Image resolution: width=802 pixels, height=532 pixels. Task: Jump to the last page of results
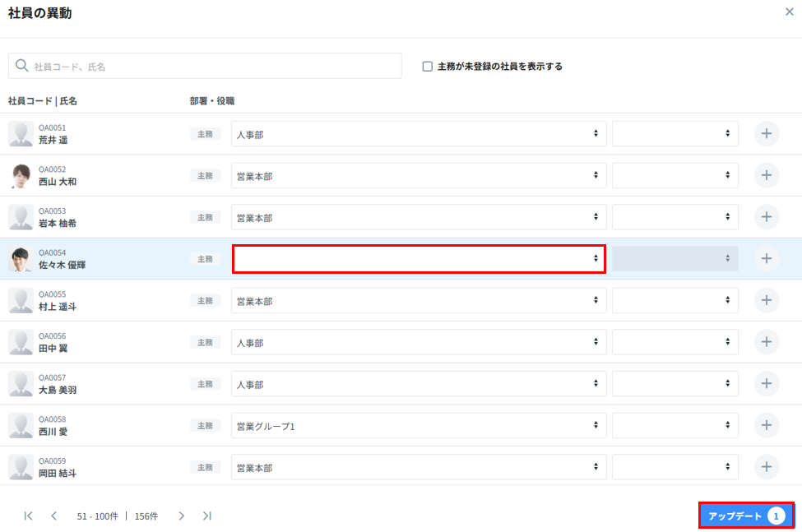[x=207, y=516]
